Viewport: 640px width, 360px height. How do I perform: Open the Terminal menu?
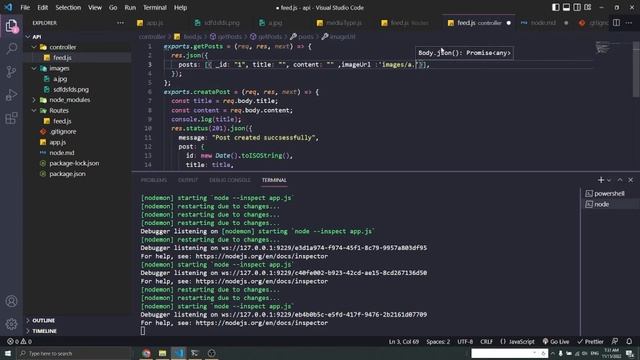[x=155, y=7]
